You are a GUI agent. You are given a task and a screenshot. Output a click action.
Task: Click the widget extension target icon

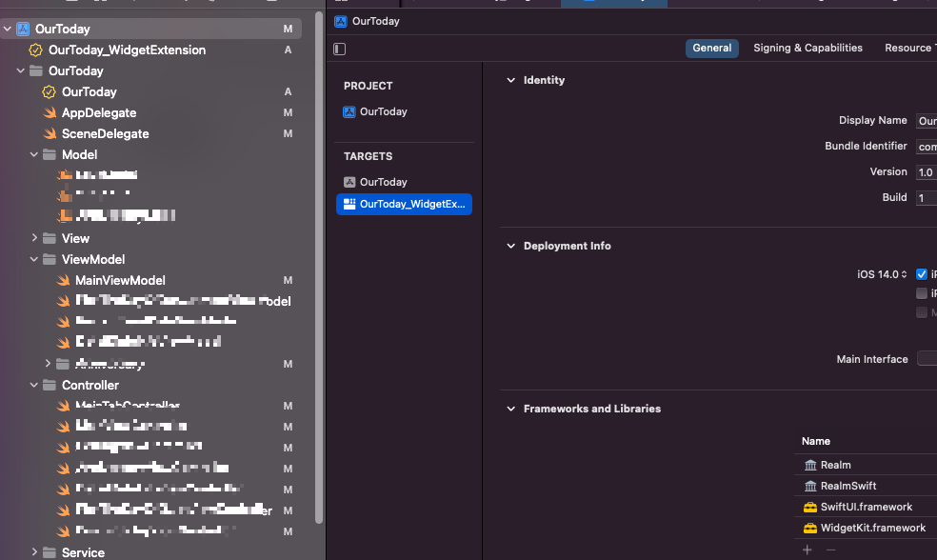(349, 205)
